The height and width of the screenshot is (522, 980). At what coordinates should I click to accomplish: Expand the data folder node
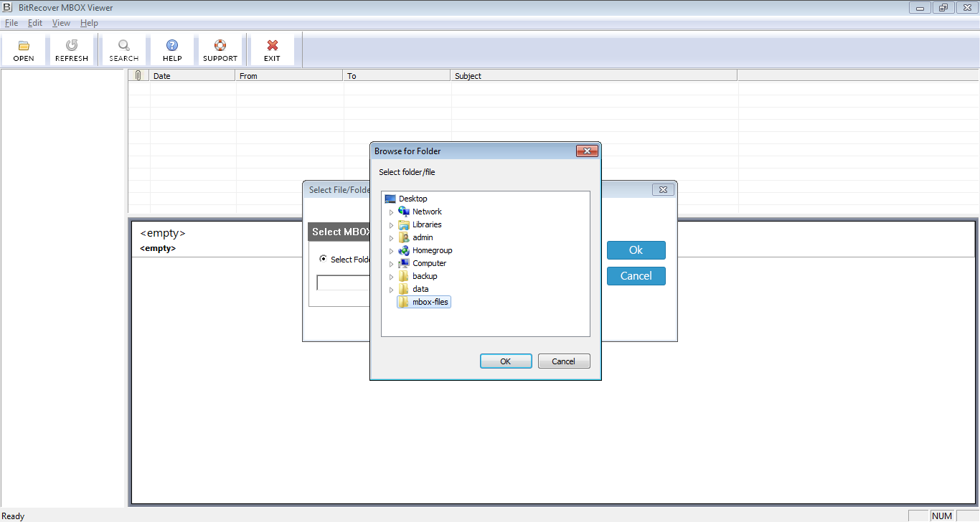click(392, 290)
